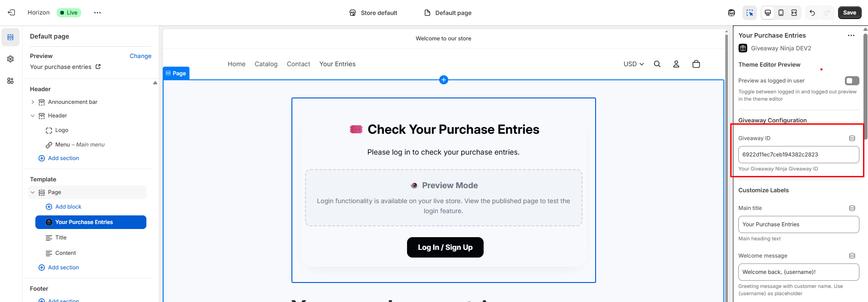Click the Giveaway ID input field
The height and width of the screenshot is (302, 868).
click(798, 155)
